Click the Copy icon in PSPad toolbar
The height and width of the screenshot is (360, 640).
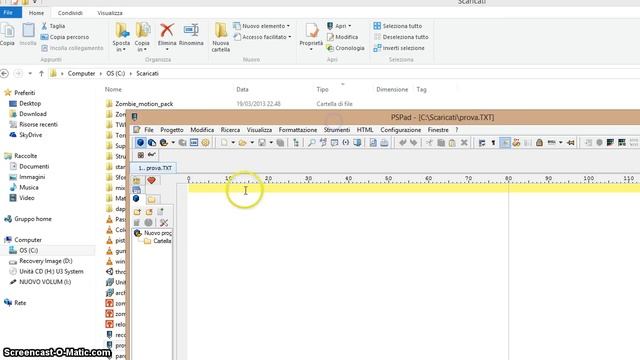[441, 142]
